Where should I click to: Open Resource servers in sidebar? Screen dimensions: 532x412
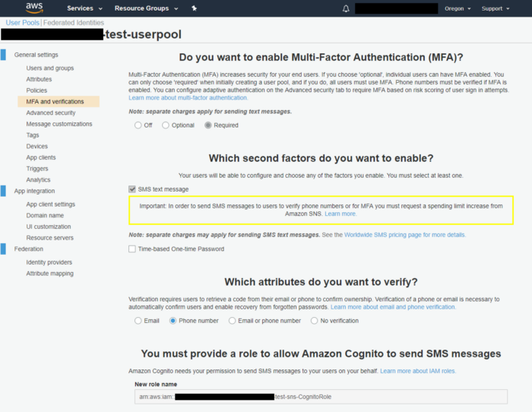[50, 238]
